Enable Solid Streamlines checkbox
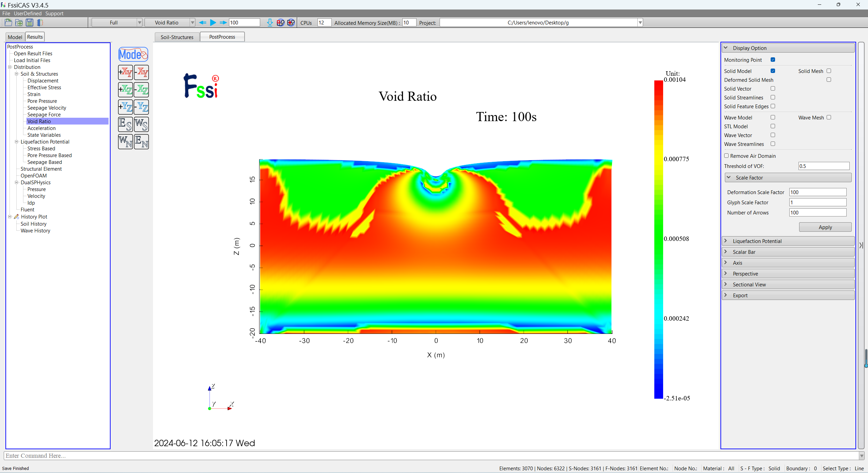Viewport: 868px width, 473px height. [x=773, y=97]
